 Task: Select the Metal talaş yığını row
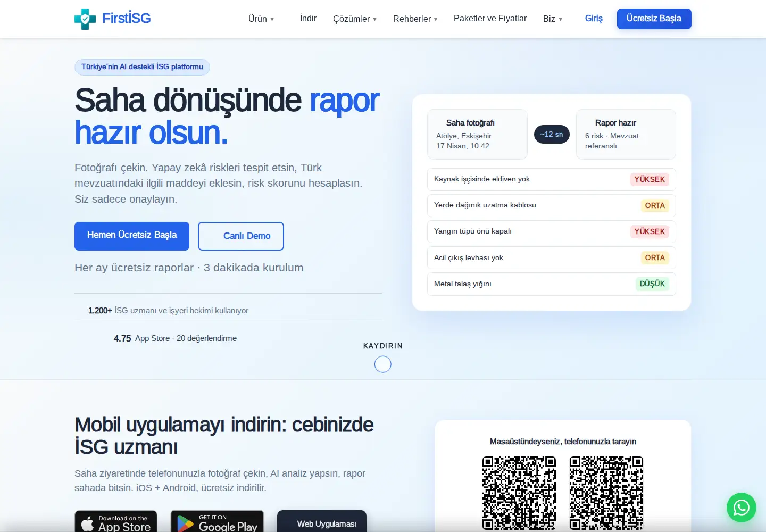pos(552,284)
